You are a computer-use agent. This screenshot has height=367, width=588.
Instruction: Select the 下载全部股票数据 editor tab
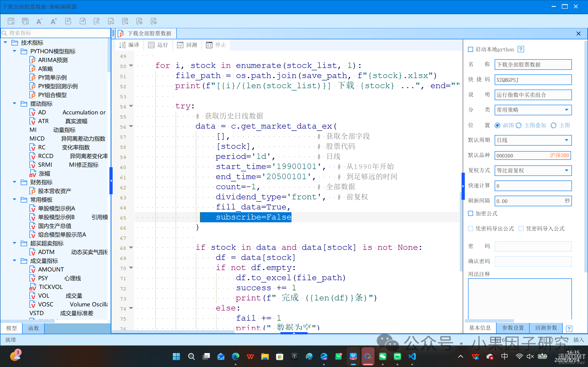146,34
